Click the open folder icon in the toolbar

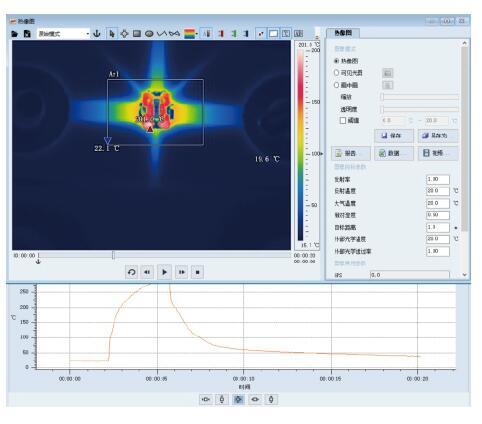14,34
